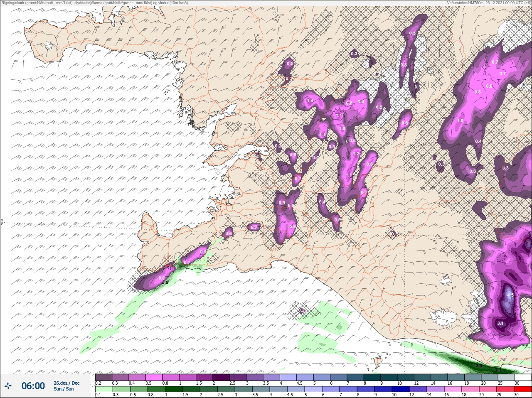Viewport: 532px width, 398px height.
Task: Click the '4.5' label in snow legend
Action: pos(299,383)
